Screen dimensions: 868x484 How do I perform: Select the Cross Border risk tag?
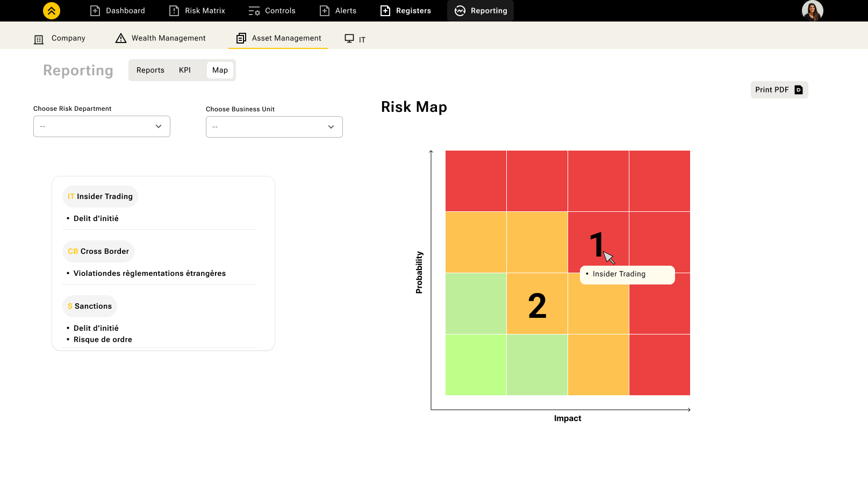[x=98, y=251]
